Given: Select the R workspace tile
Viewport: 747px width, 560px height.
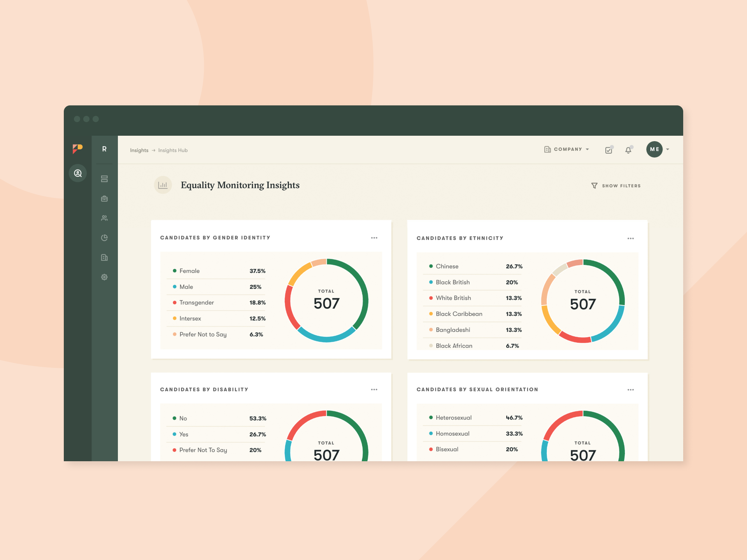Looking at the screenshot, I should pyautogui.click(x=104, y=149).
